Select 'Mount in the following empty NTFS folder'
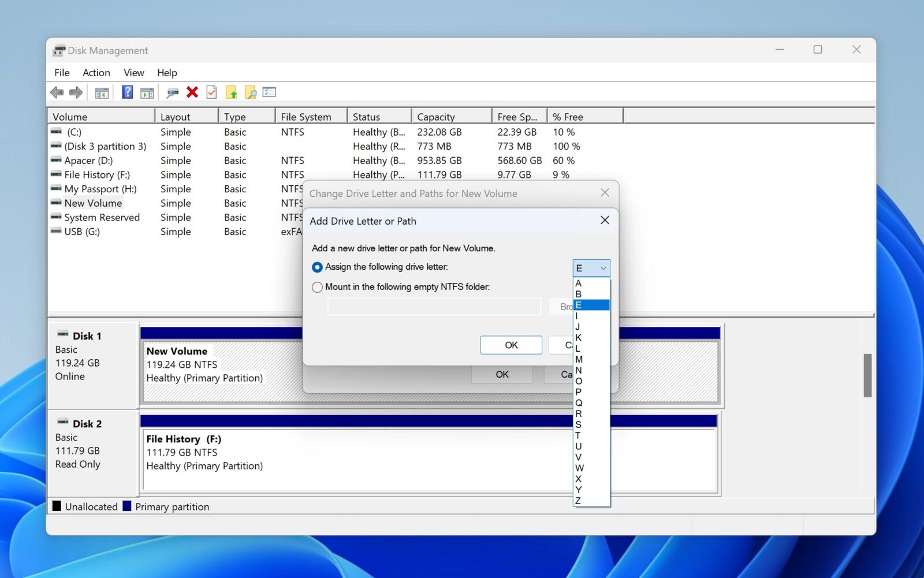 (x=317, y=287)
